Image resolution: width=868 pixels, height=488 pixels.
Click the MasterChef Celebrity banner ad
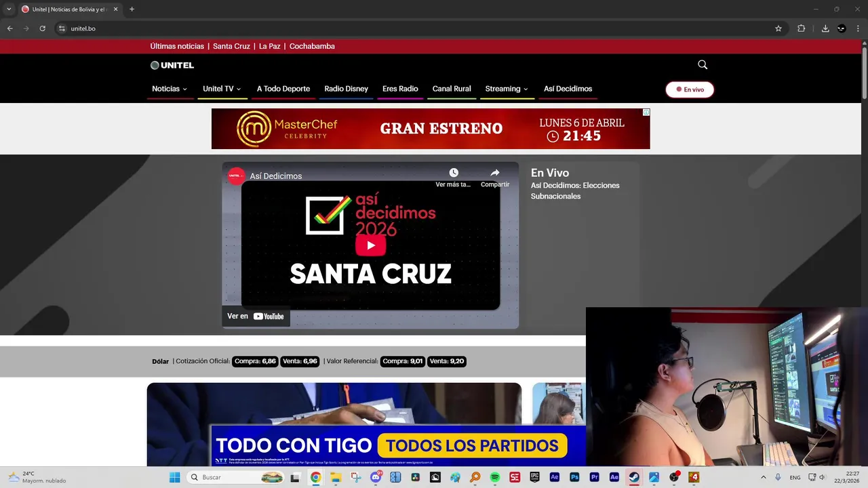(x=431, y=129)
